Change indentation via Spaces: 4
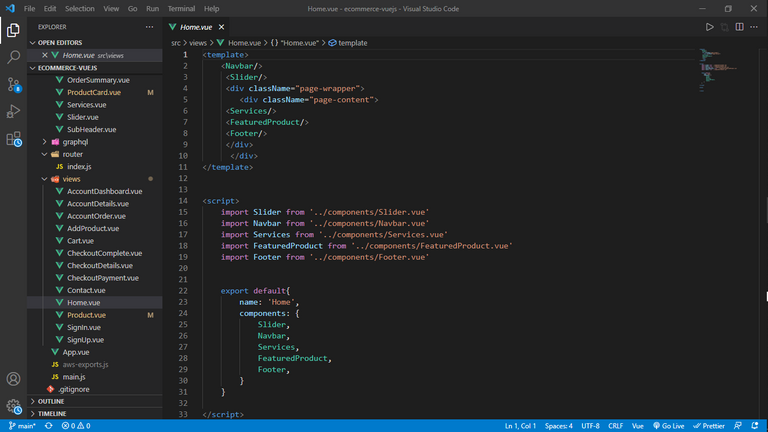Screen dimensions: 768x432 559,426
